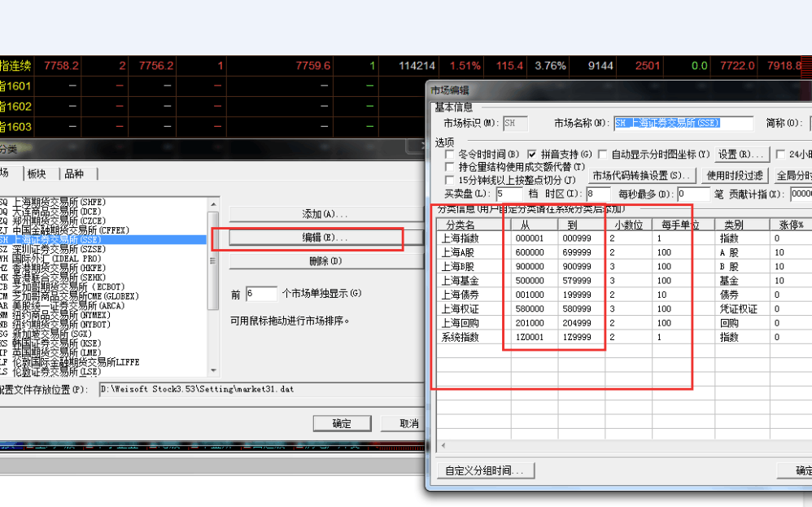This screenshot has height=507, width=812.
Task: Select 郑州商品交易所(CZCE) in market list
Action: 103,221
